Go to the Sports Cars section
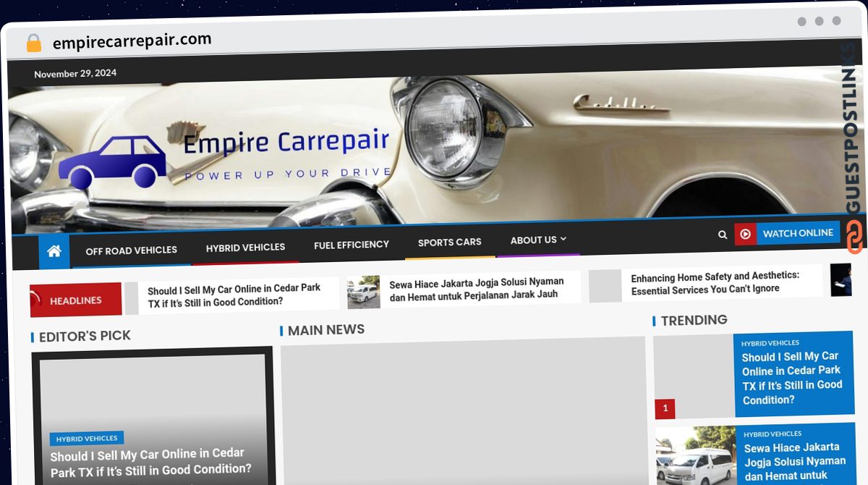Screen dimensions: 868x485 [449, 242]
